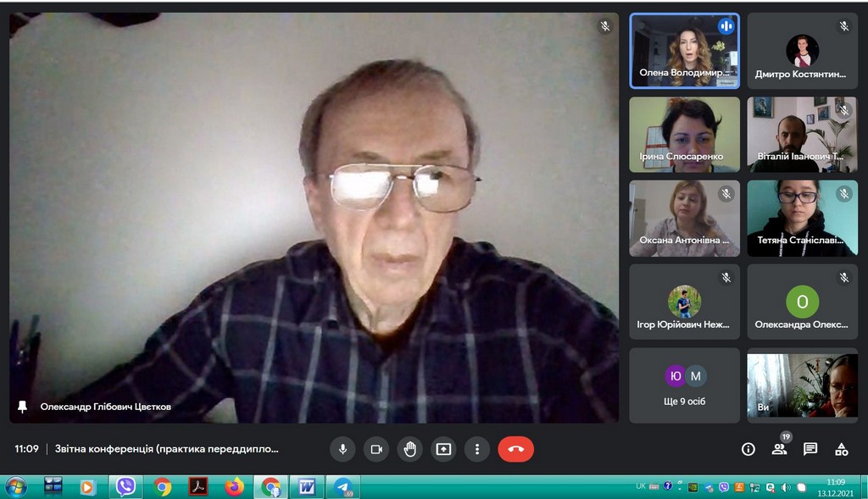Open the chat with everyone panel
Viewport: 868px width, 499px height.
click(x=810, y=449)
